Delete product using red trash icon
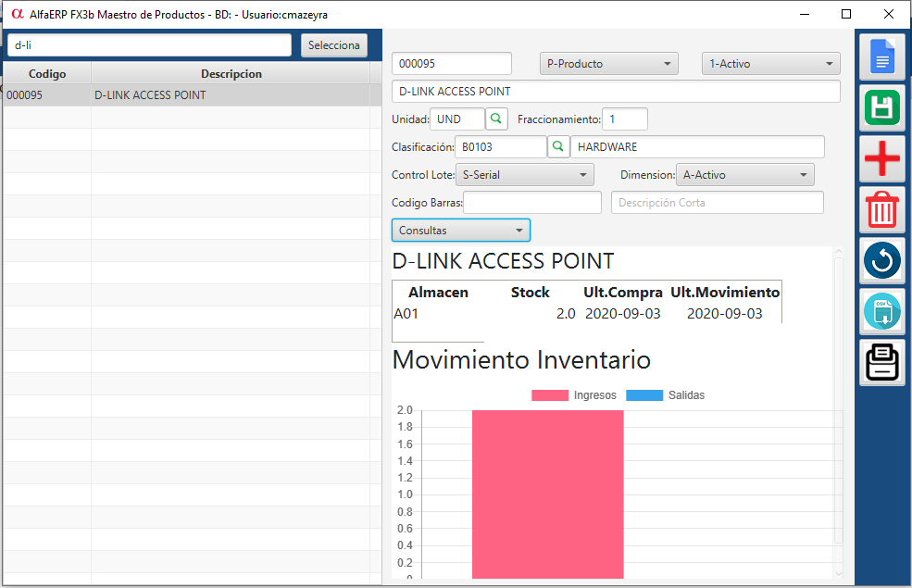912x588 pixels. pos(882,210)
